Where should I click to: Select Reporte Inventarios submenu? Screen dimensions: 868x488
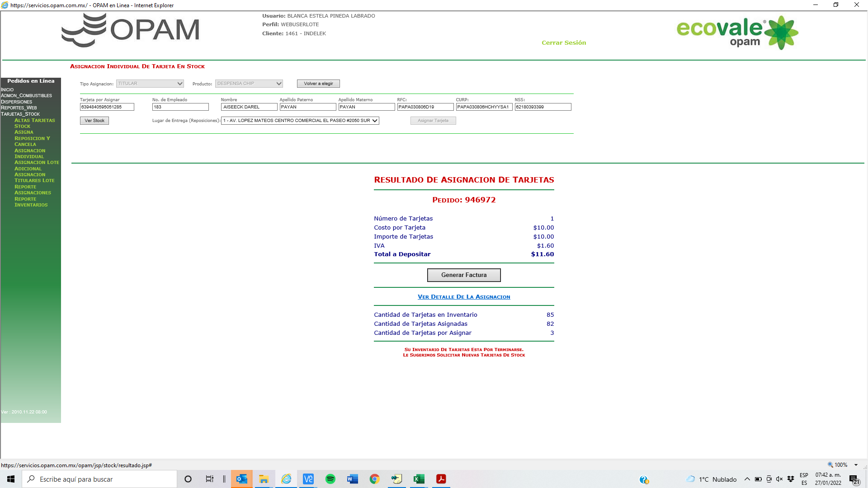[x=31, y=202]
